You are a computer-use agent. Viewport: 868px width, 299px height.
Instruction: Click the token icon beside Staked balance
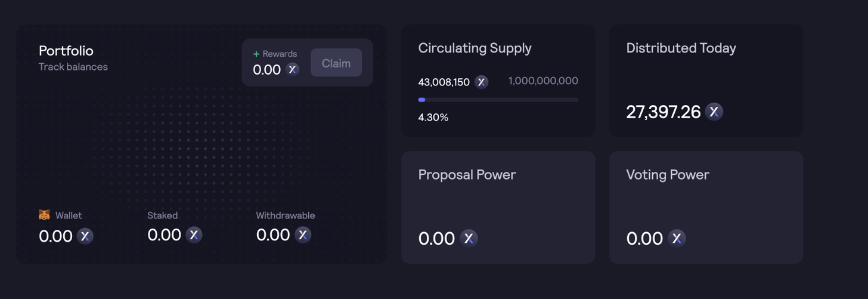tap(194, 235)
